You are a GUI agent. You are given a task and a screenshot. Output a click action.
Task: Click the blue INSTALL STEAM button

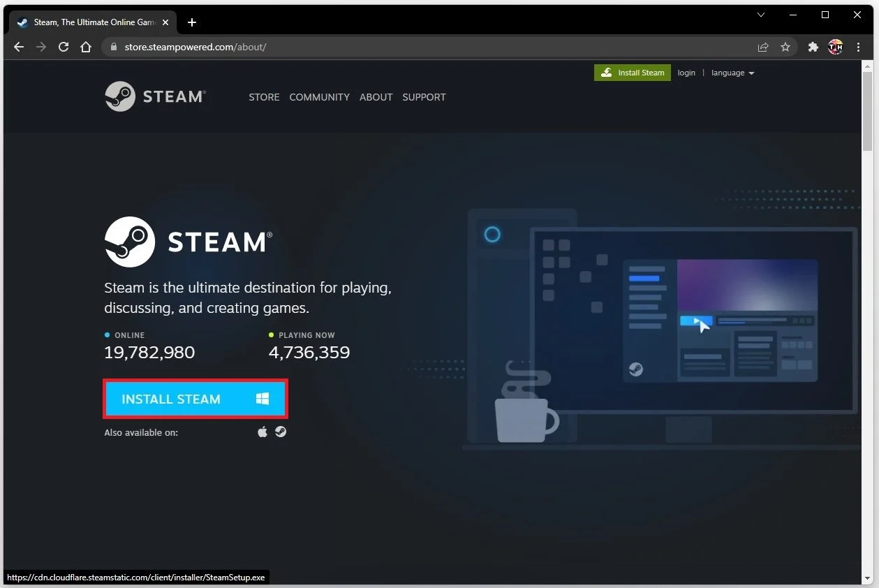pos(195,399)
